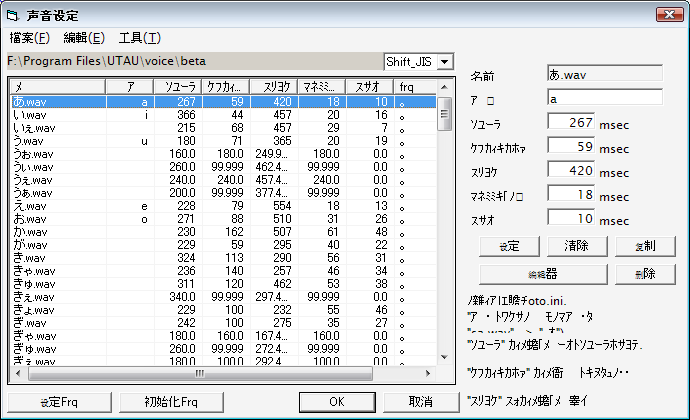
Task: Select the き.wav row
Action: (224, 258)
